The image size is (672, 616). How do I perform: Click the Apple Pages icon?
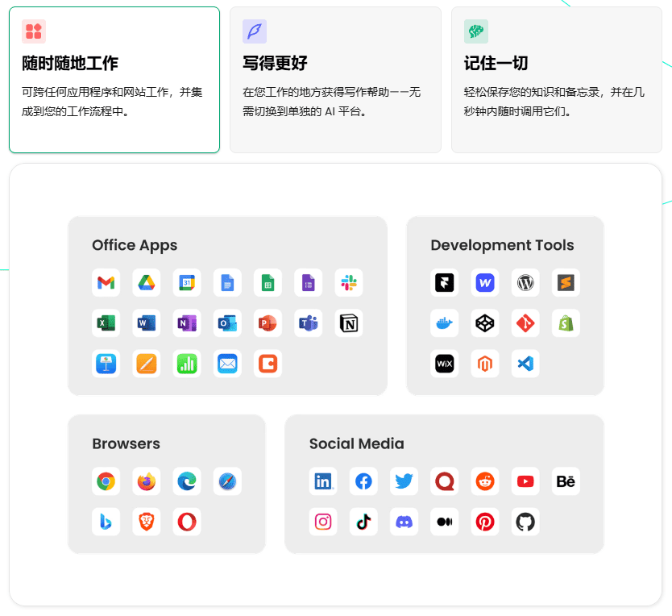click(147, 364)
